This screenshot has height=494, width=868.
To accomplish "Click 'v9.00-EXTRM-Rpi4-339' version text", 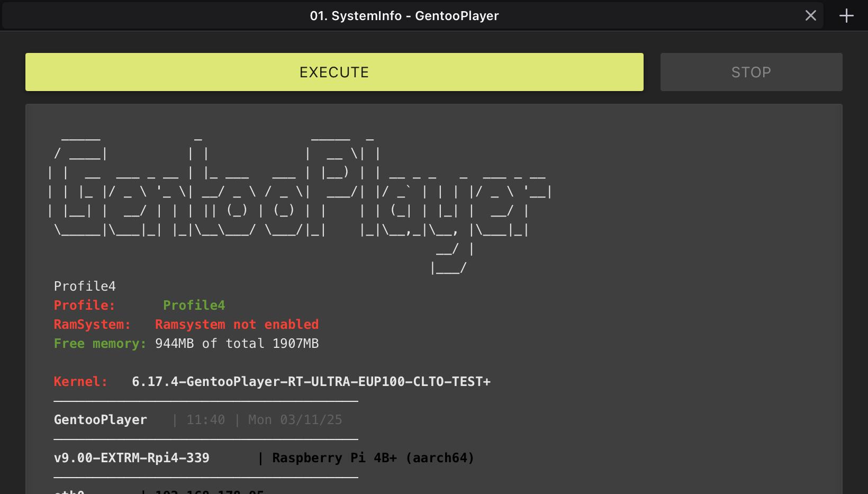I will [x=131, y=458].
